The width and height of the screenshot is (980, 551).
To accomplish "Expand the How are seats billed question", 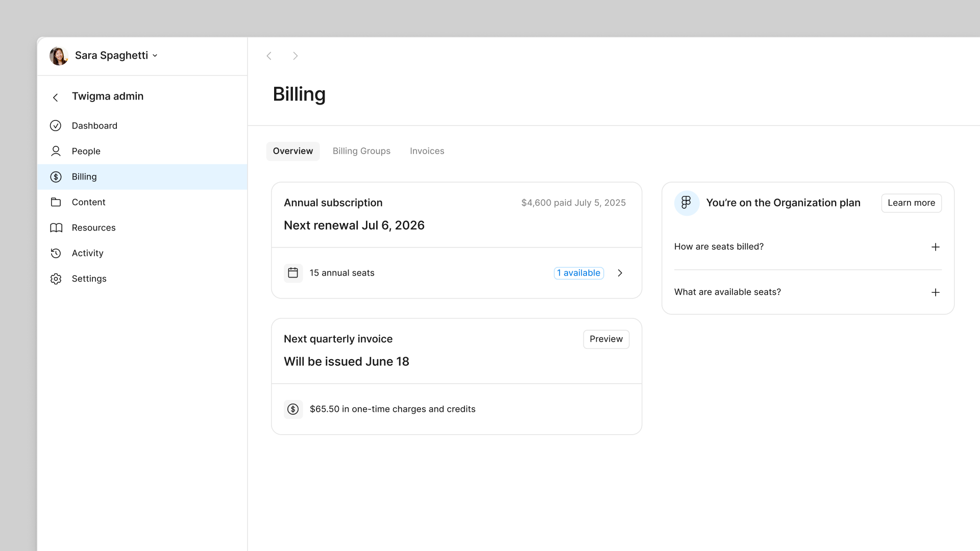I will point(935,247).
